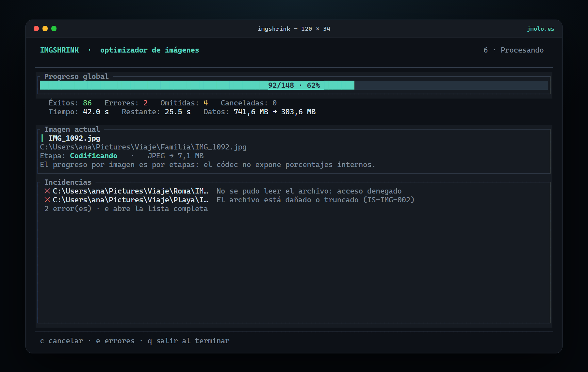
Task: Close the imgshrink terminal window
Action: [36, 29]
